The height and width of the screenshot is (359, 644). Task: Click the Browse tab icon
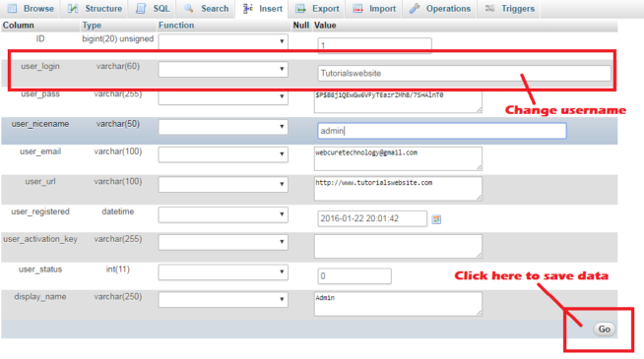[x=13, y=8]
